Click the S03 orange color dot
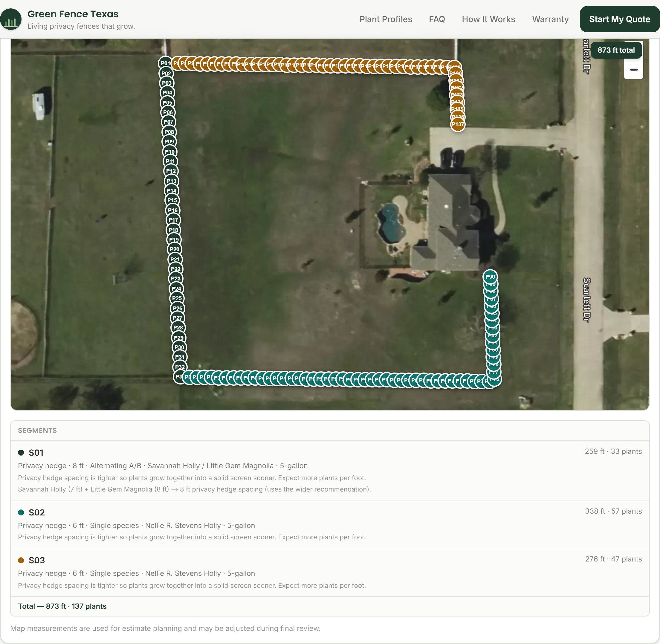 (21, 560)
